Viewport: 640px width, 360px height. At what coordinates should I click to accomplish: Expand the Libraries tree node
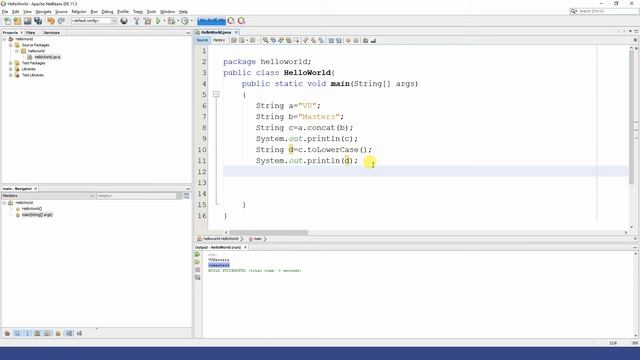[x=11, y=69]
